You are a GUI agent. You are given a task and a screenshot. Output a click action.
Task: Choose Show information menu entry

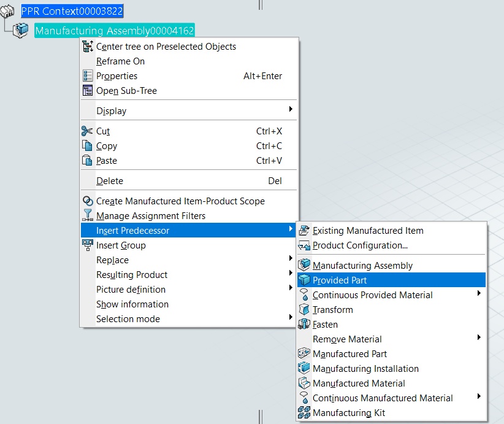coord(188,304)
